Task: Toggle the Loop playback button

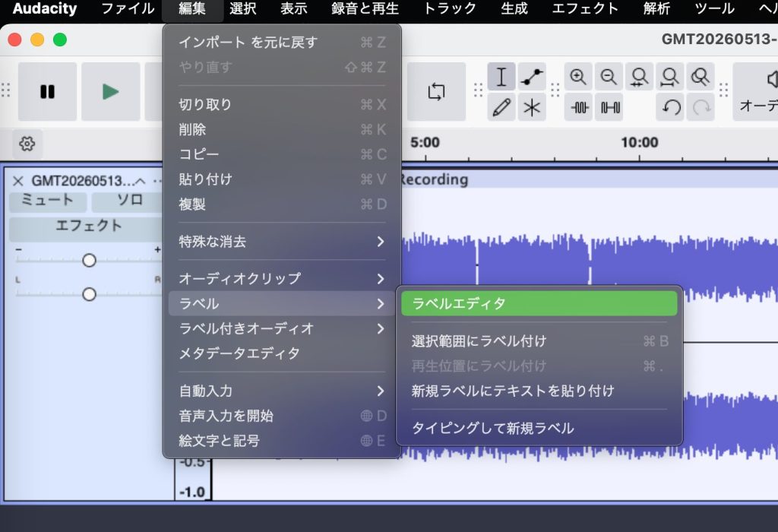Action: (436, 91)
